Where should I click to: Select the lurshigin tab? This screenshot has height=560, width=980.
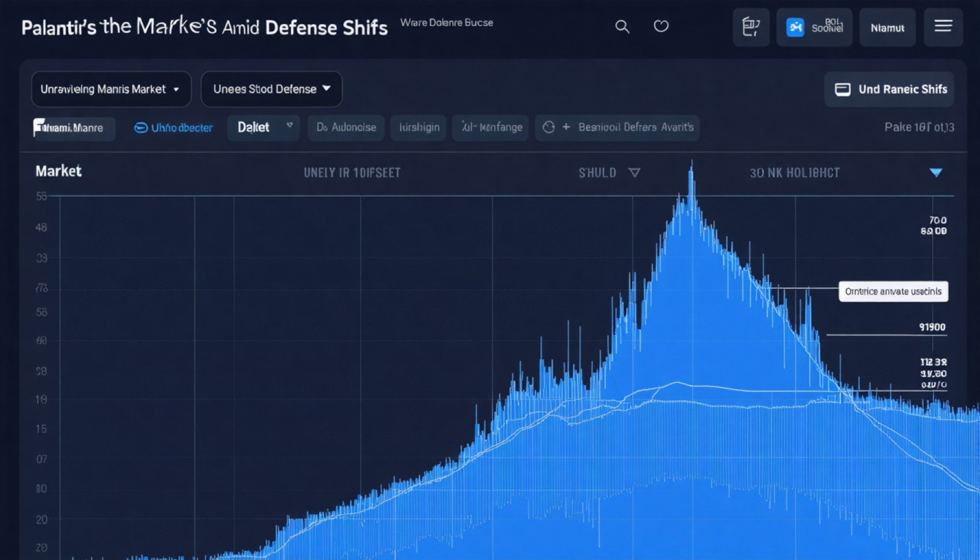click(x=418, y=128)
